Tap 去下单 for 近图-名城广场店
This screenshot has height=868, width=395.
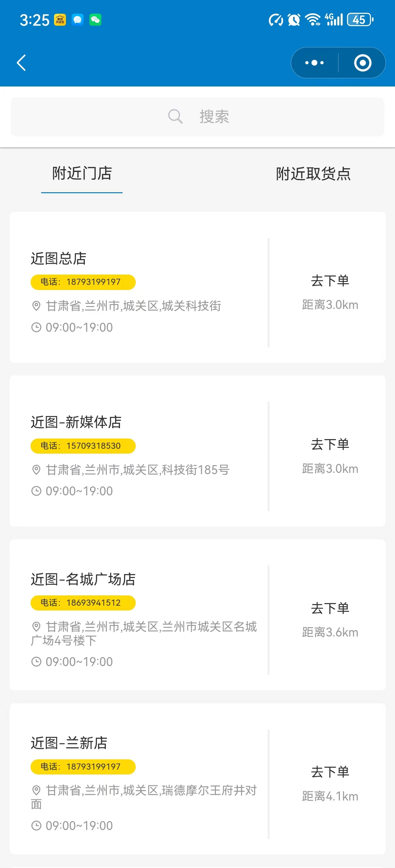[x=330, y=609]
